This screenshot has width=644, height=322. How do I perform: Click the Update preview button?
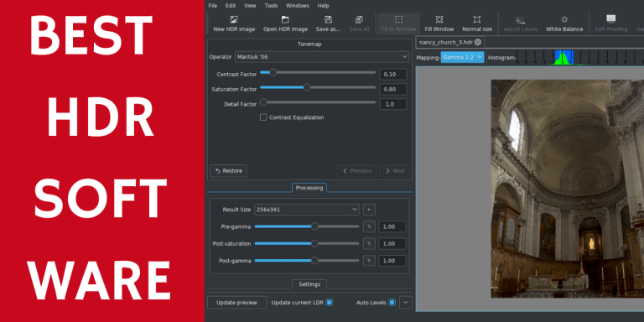[236, 303]
